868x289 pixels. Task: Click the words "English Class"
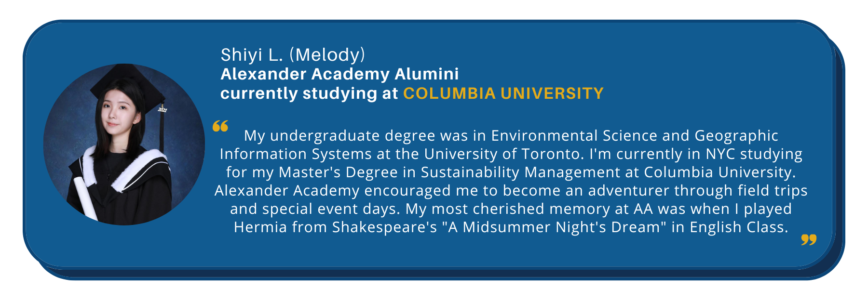click(739, 227)
